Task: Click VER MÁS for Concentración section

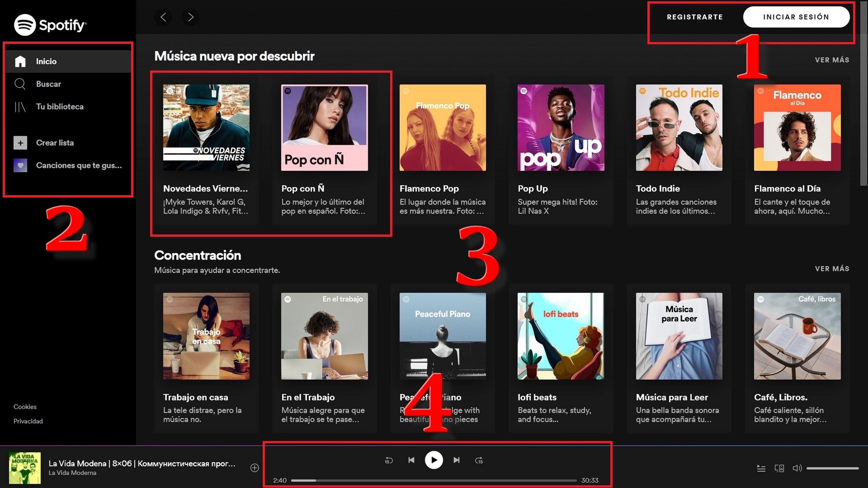Action: point(832,269)
